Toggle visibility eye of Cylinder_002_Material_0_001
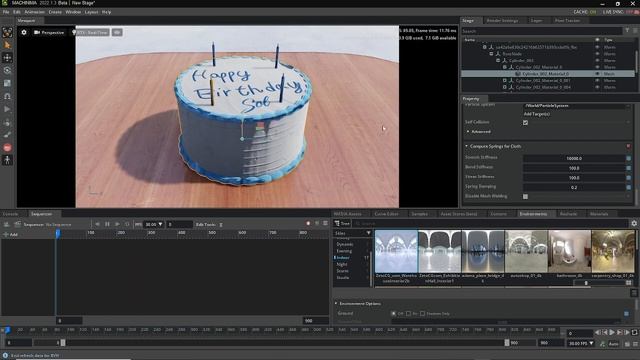The width and height of the screenshot is (640, 360). point(598,80)
